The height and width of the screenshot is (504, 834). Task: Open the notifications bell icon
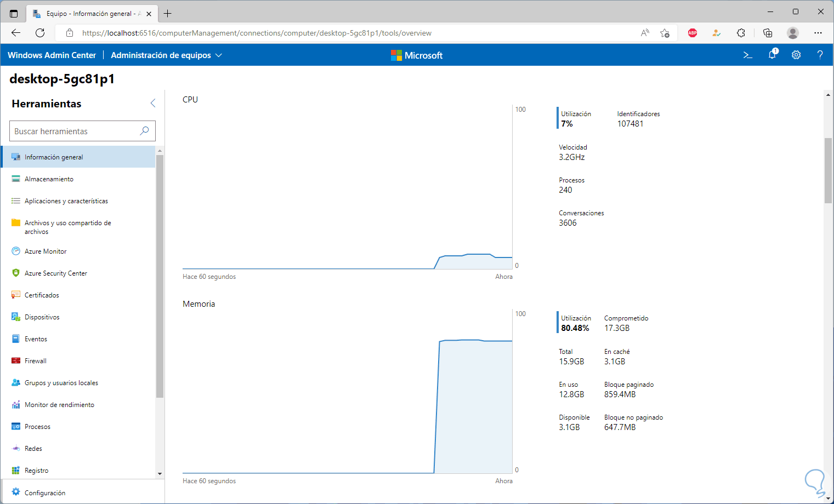772,54
